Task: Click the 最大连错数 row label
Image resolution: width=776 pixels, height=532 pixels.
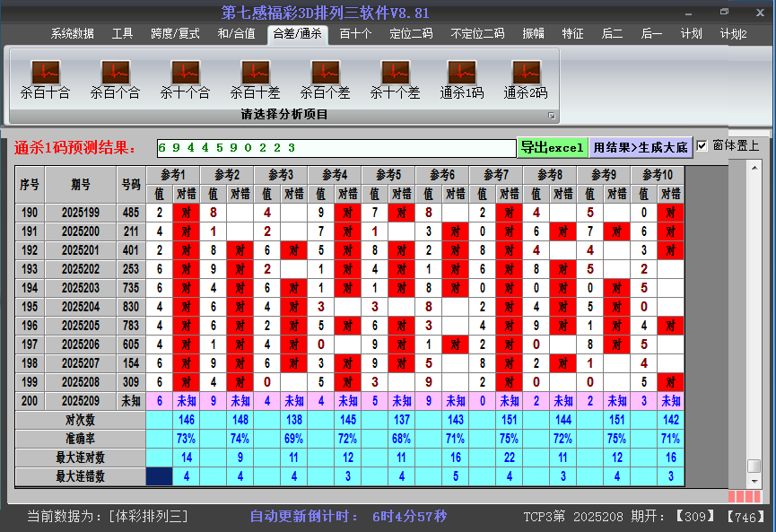Action: (x=80, y=476)
